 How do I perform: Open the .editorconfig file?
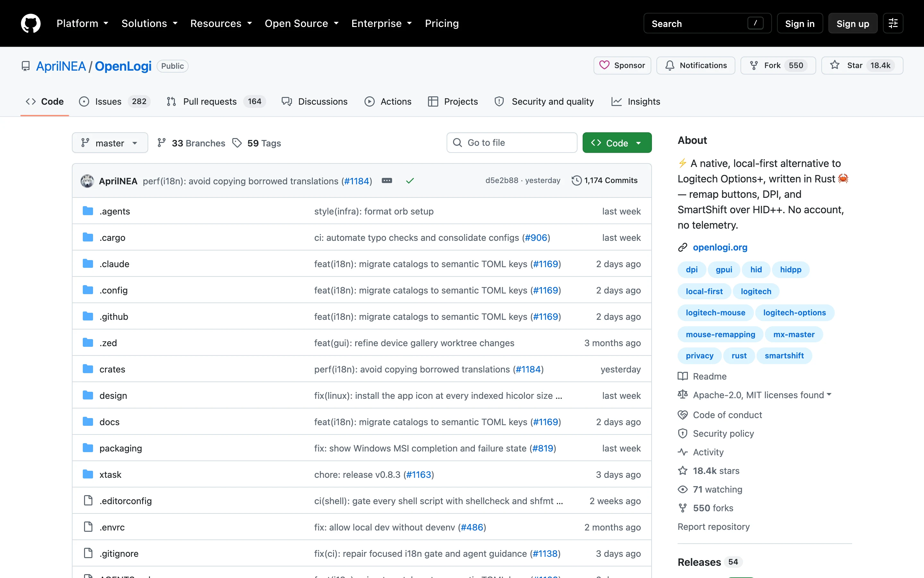pyautogui.click(x=126, y=501)
